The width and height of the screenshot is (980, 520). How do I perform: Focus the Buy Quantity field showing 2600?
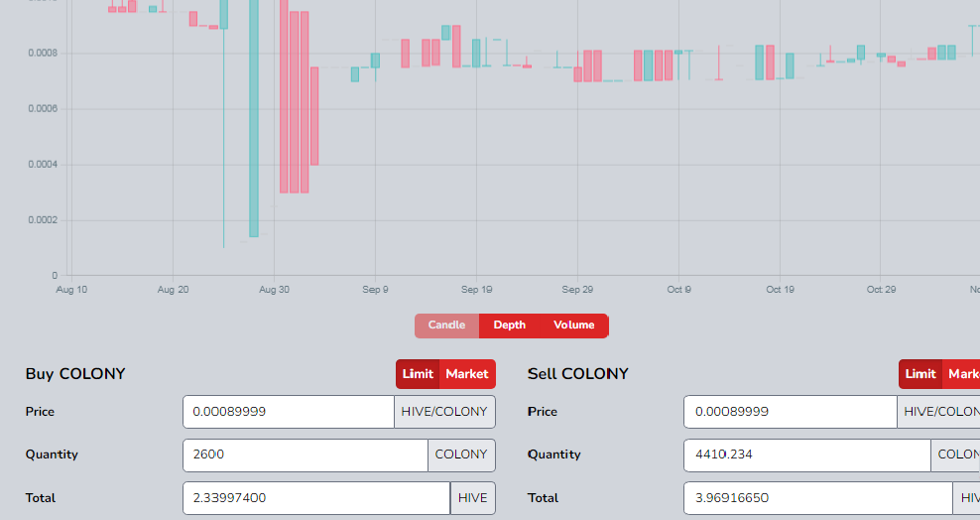[x=305, y=455]
